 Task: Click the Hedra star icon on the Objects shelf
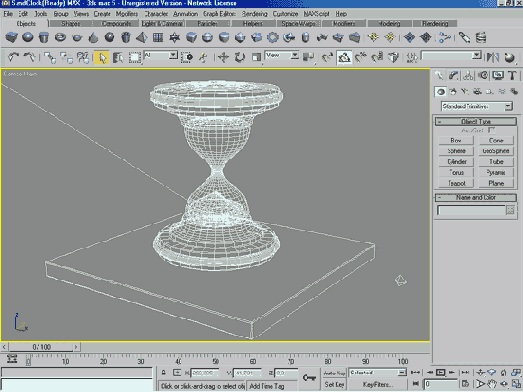pyautogui.click(x=174, y=37)
